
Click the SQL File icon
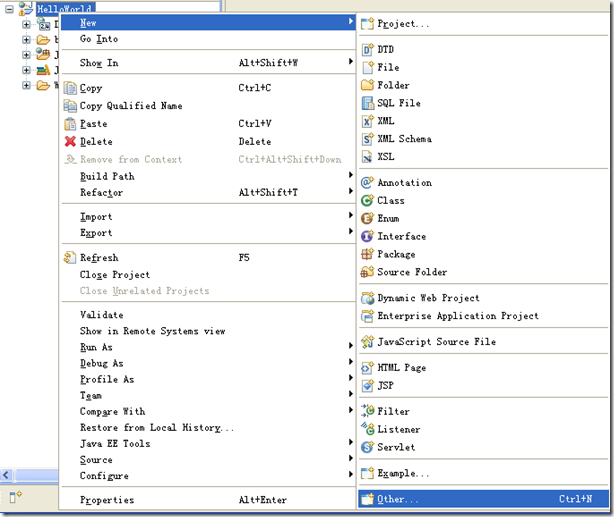pos(367,103)
